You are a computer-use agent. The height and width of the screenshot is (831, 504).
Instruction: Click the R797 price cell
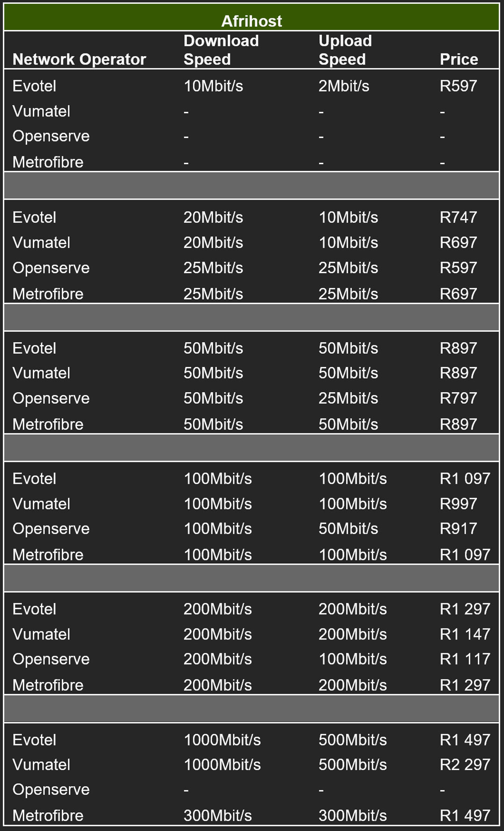click(458, 398)
